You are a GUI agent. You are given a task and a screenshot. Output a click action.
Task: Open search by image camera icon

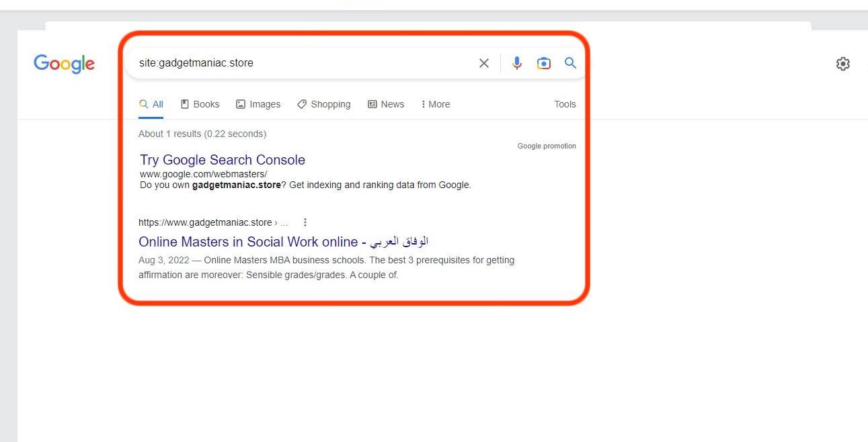coord(544,63)
